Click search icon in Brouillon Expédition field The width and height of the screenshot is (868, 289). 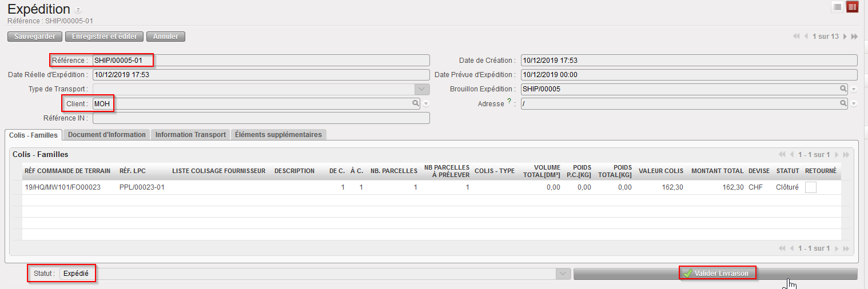843,89
